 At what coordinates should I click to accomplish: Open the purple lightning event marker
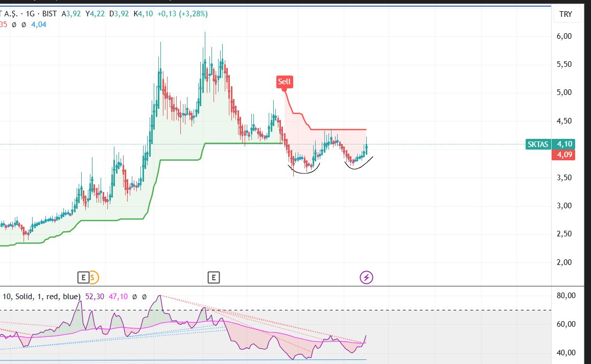tap(366, 278)
